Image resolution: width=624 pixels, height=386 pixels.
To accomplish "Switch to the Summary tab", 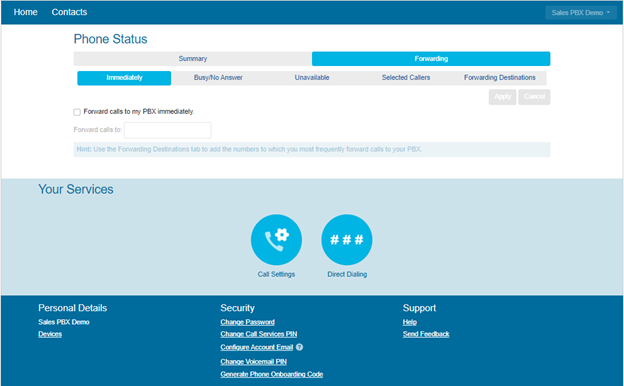I will (193, 58).
